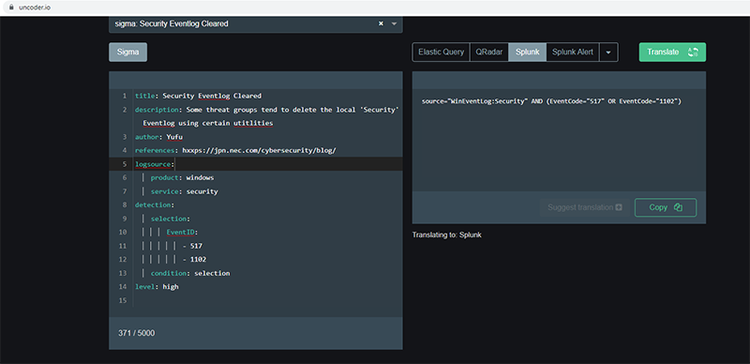Viewport: 750px width, 364px height.
Task: Click the 517 event ID value
Action: click(196, 246)
